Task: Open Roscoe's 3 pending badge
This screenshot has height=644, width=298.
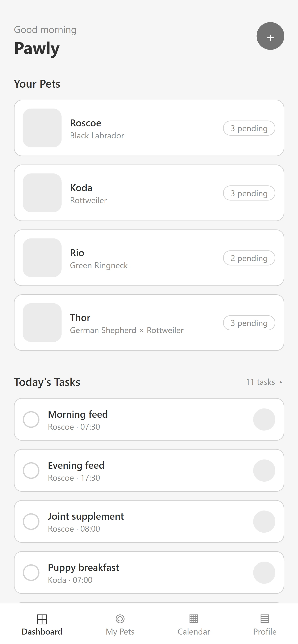Action: pyautogui.click(x=249, y=128)
